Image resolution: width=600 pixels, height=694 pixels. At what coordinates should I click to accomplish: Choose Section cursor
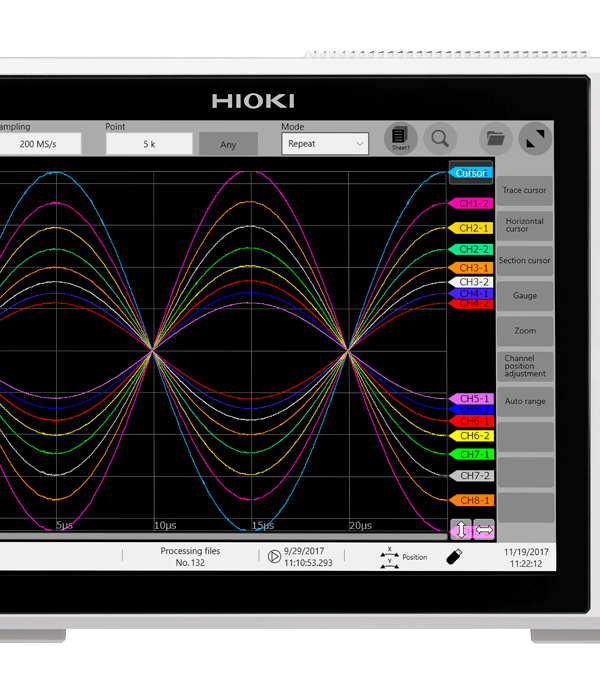(524, 260)
